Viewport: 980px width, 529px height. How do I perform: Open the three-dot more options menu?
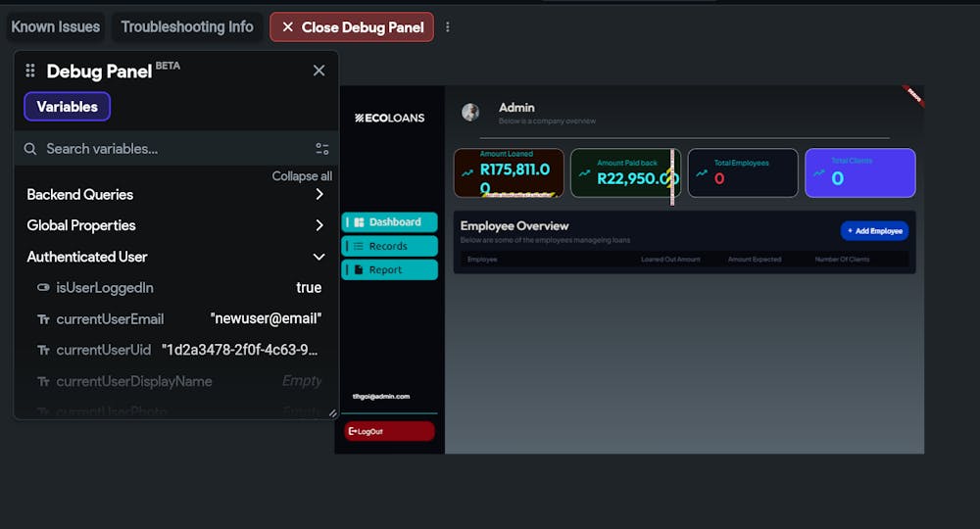[x=448, y=26]
